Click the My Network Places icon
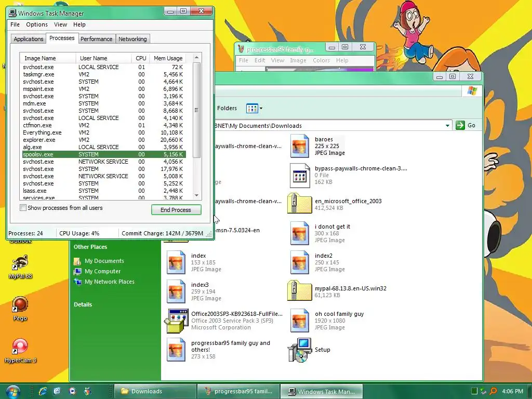The height and width of the screenshot is (399, 532). tap(77, 282)
